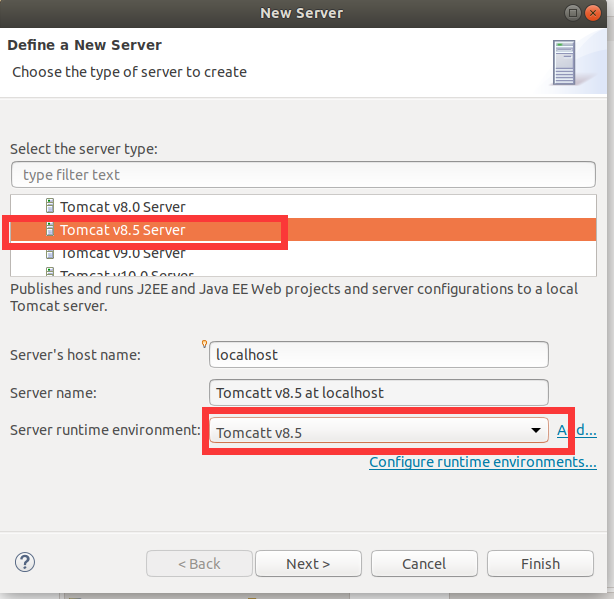Select Tomcat v8.5 Server entry
Image resolution: width=614 pixels, height=599 pixels.
(x=303, y=230)
